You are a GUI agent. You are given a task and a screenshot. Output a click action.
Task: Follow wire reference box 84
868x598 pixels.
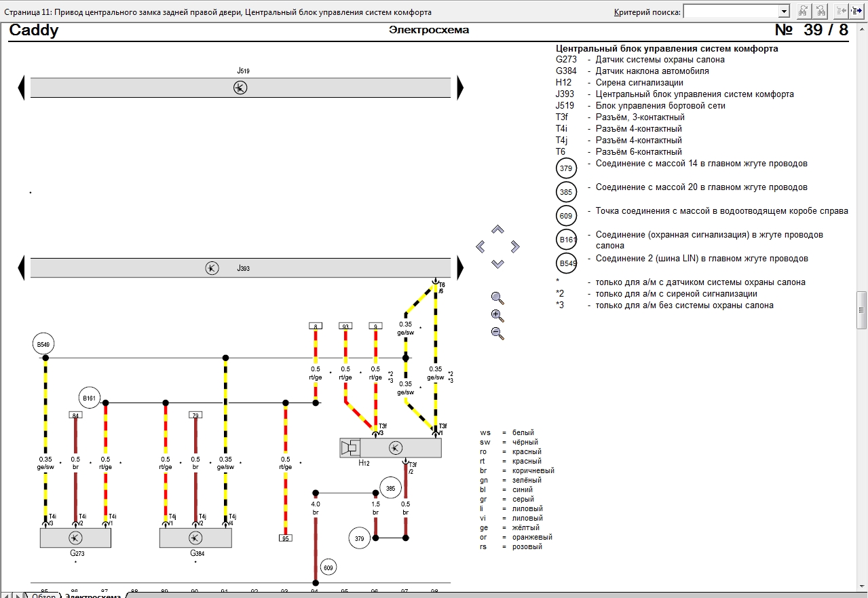click(x=75, y=415)
